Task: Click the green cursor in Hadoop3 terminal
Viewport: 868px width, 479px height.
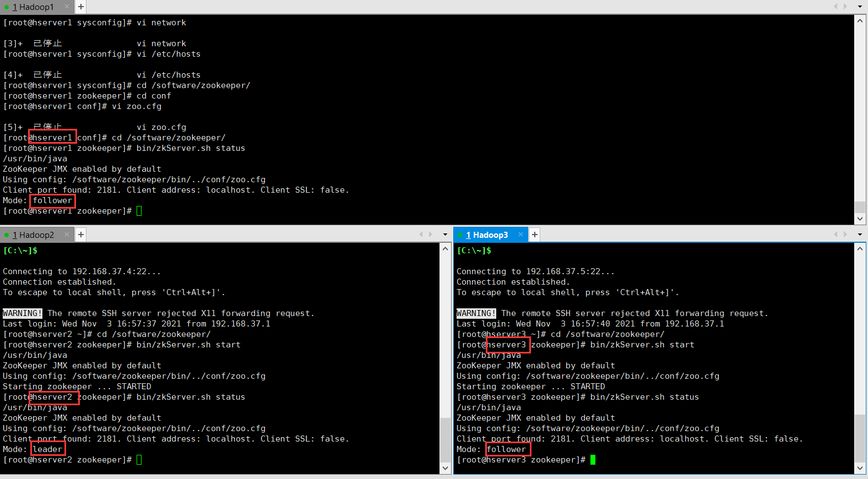Action: (x=593, y=460)
